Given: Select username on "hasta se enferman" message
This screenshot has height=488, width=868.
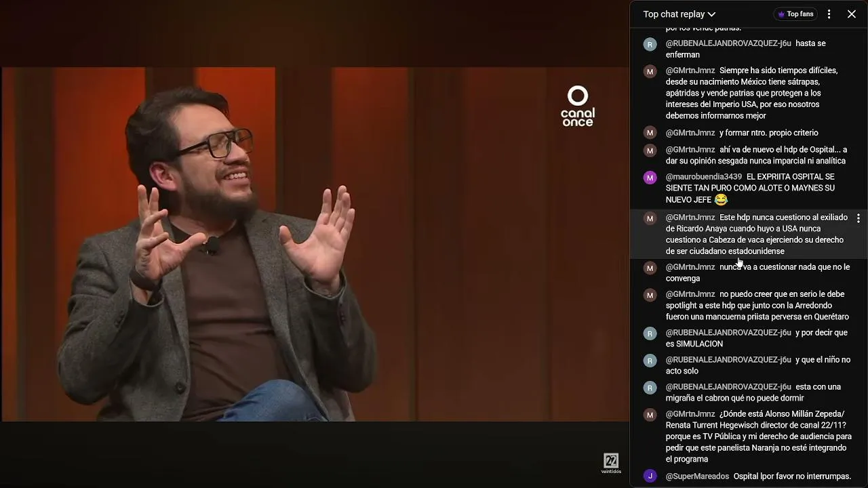Looking at the screenshot, I should click(728, 43).
